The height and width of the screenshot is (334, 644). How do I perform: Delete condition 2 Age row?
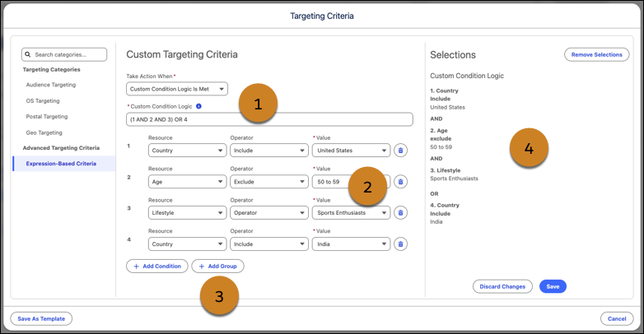click(x=400, y=182)
